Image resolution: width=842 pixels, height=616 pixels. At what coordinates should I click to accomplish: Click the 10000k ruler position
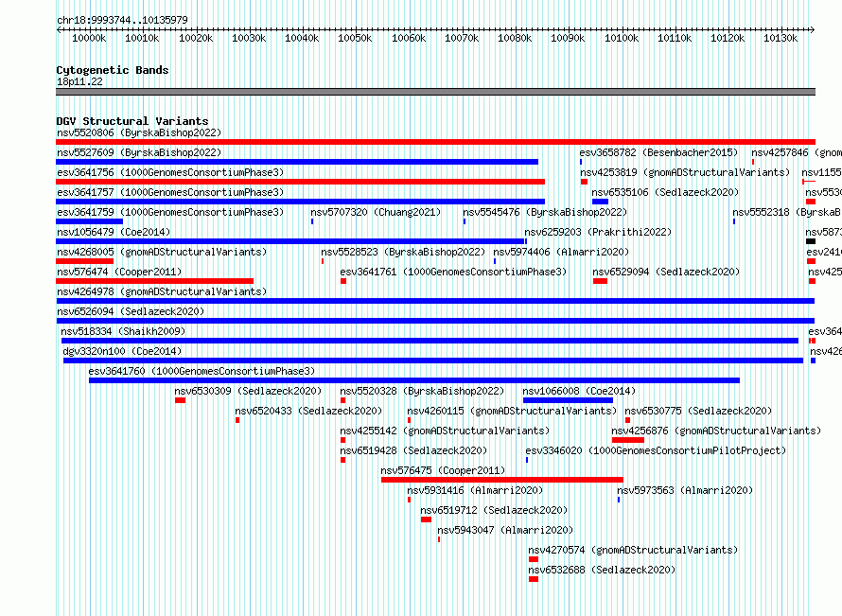pos(89,38)
